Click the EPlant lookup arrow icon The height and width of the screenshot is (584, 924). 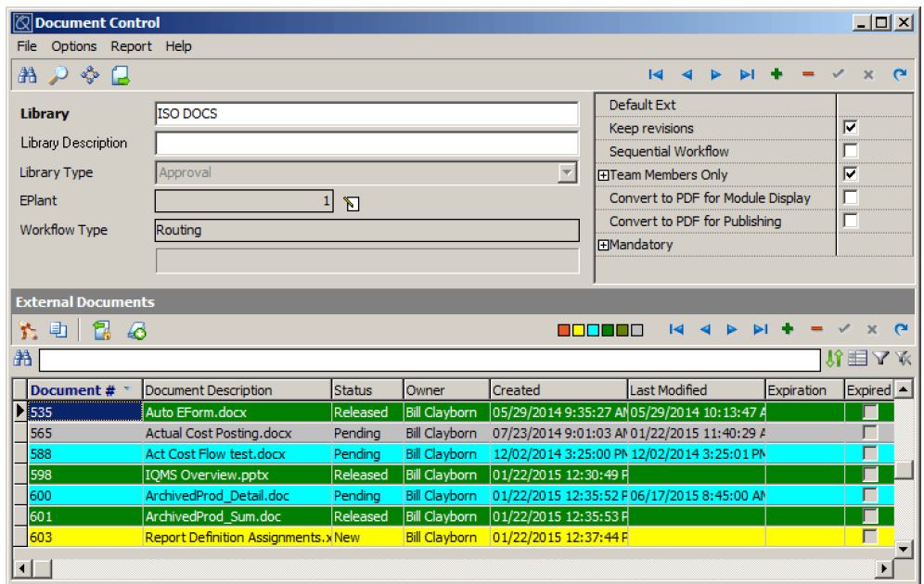point(351,203)
